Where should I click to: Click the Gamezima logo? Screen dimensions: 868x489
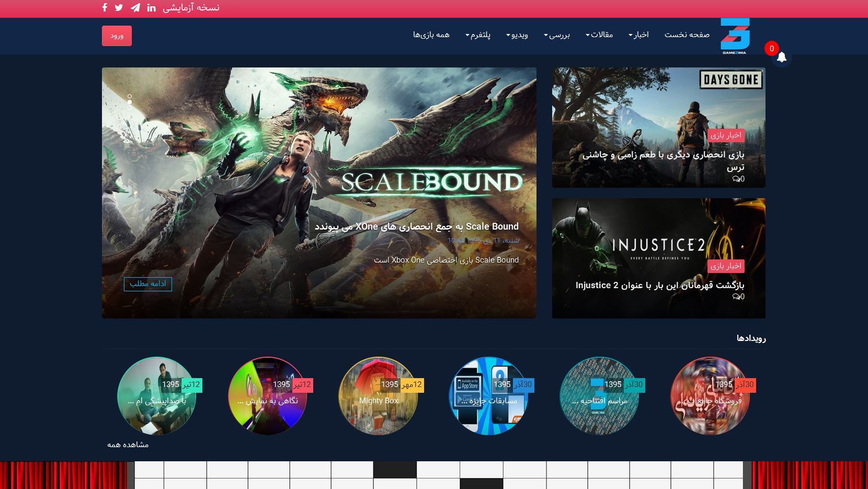click(x=735, y=36)
